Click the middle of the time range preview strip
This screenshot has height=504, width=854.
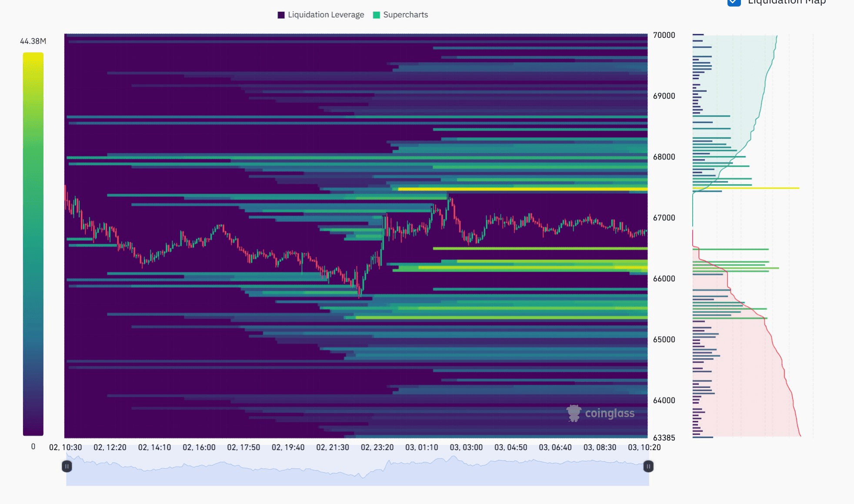[x=357, y=471]
